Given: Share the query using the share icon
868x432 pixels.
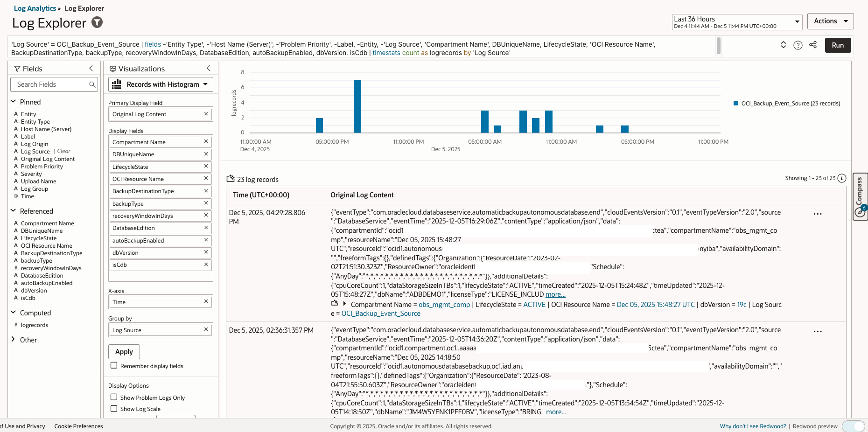Looking at the screenshot, I should pos(813,45).
